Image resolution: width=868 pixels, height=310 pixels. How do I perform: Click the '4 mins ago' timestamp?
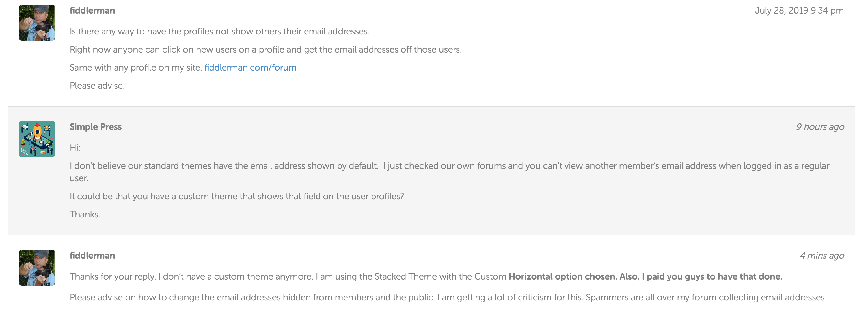pyautogui.click(x=822, y=256)
